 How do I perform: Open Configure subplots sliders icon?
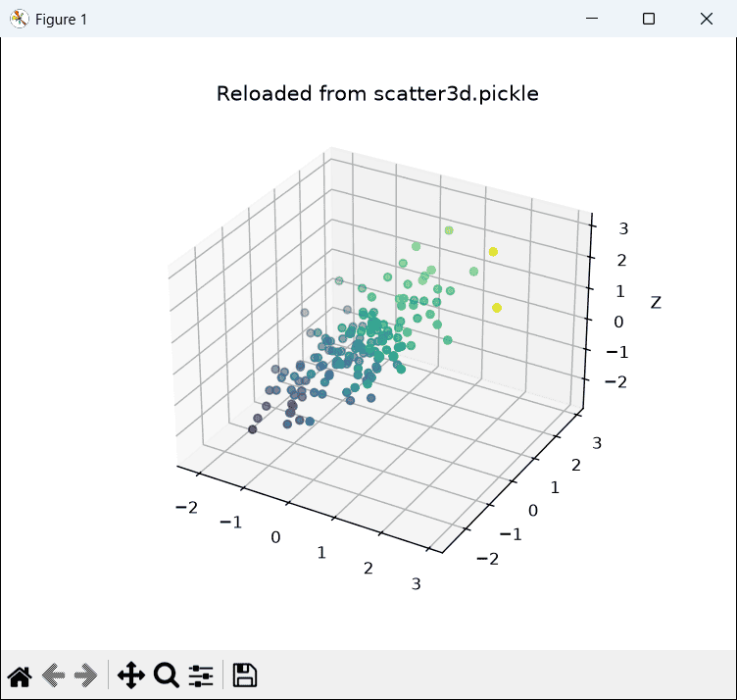click(201, 676)
